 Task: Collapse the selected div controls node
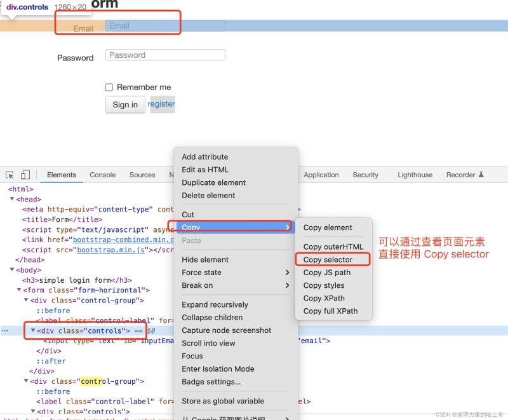[33, 331]
